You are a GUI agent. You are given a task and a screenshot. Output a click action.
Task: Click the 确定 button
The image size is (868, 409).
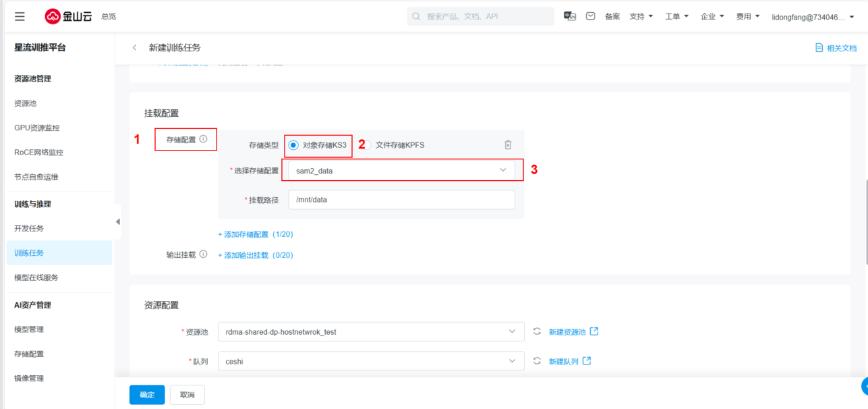(147, 395)
